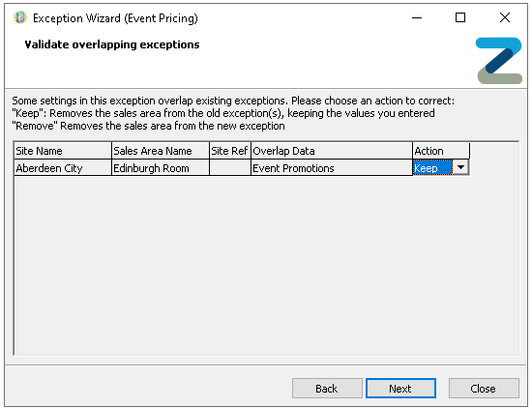This screenshot has width=532, height=408.
Task: Click the empty grid area below the row
Action: (266, 265)
